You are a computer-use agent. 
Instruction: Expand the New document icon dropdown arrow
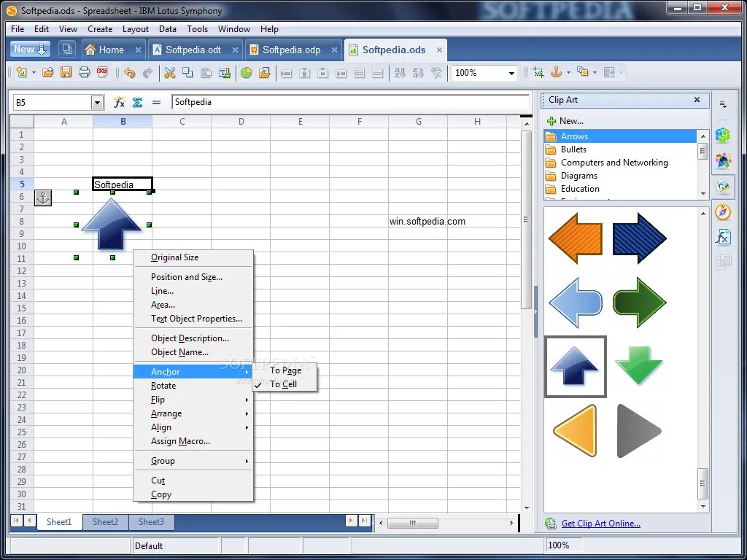pos(34,73)
